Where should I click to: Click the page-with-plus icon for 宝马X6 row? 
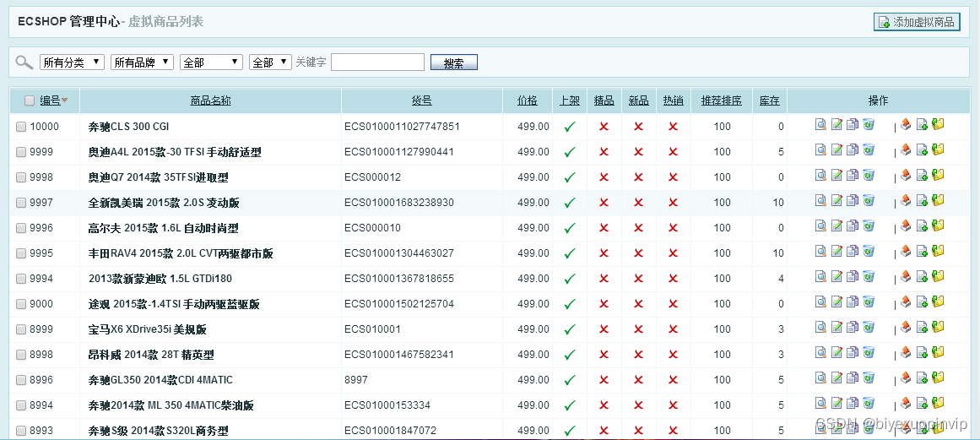pyautogui.click(x=922, y=327)
